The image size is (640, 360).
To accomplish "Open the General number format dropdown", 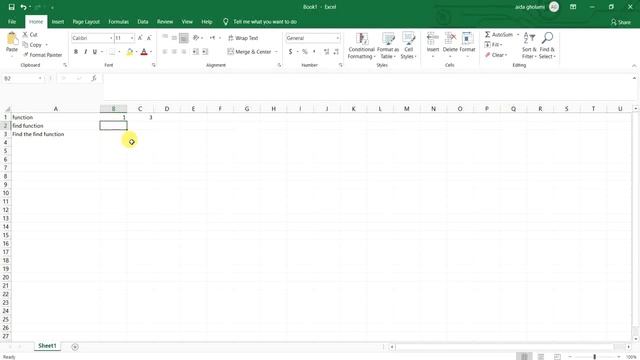I will (x=338, y=38).
